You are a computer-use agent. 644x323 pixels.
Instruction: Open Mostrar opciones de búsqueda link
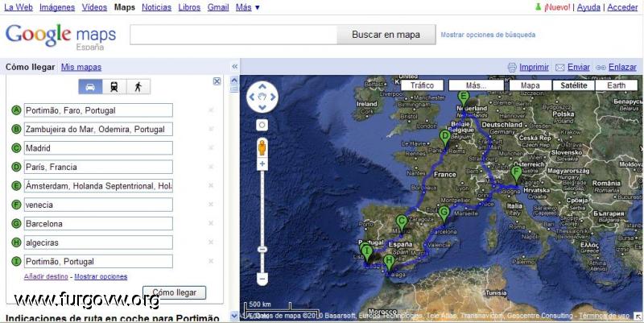[x=488, y=35]
